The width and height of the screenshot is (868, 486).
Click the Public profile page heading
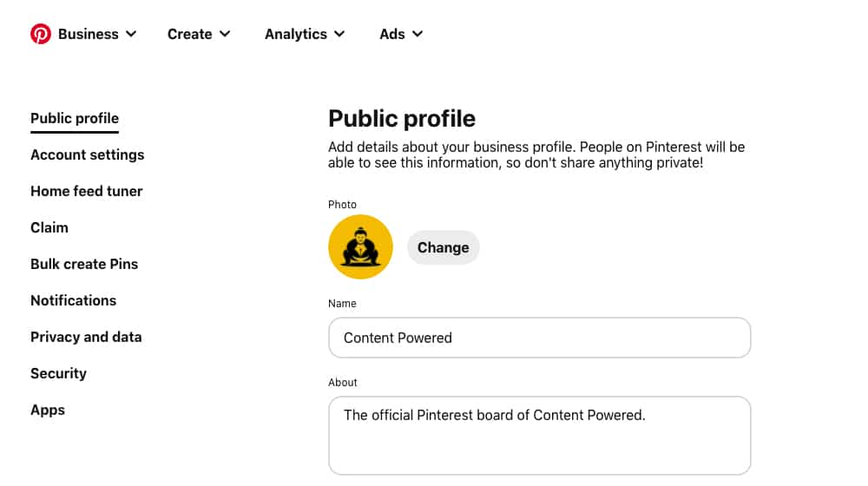(402, 119)
